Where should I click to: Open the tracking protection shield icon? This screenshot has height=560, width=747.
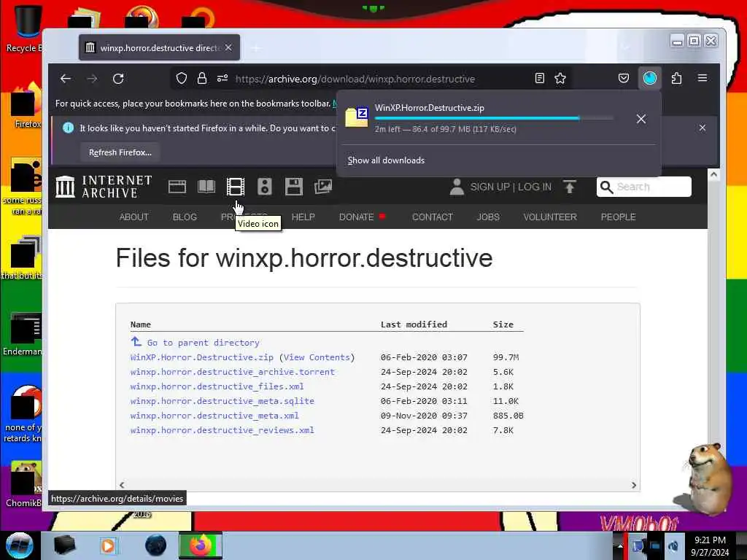click(x=182, y=78)
